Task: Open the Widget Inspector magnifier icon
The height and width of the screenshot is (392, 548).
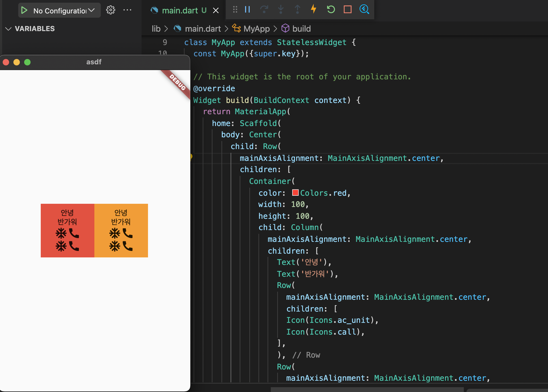Action: 364,10
